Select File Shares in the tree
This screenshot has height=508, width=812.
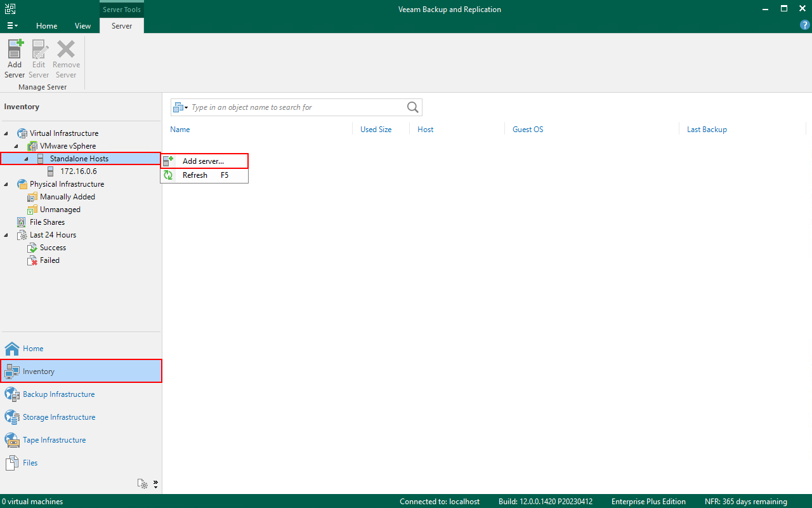47,222
